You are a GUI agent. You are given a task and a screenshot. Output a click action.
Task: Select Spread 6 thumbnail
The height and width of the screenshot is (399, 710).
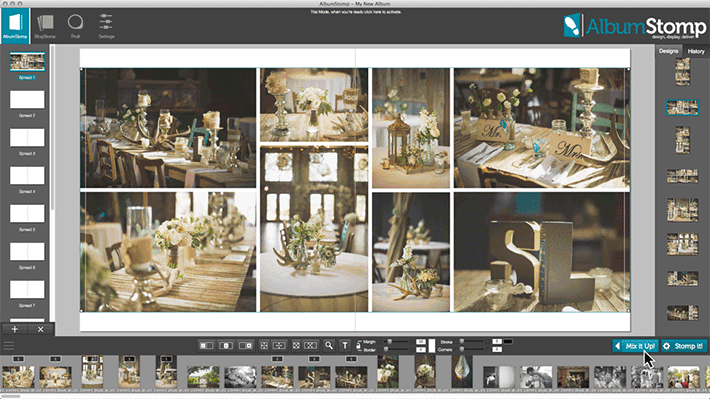(27, 252)
